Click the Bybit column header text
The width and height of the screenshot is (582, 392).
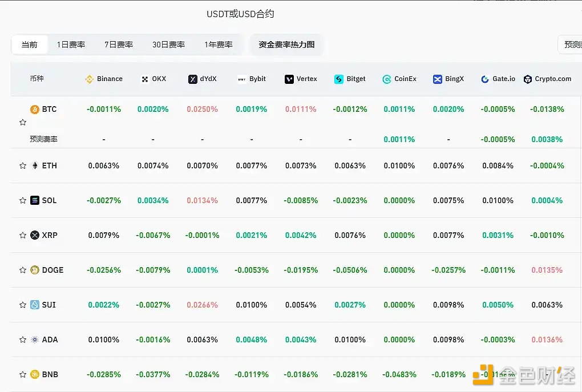(x=257, y=79)
